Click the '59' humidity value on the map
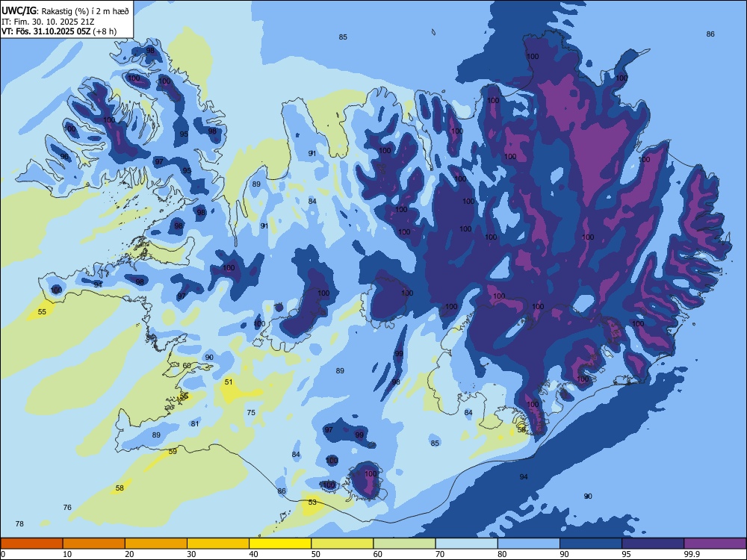Viewport: 747px width, 560px height. click(x=173, y=452)
